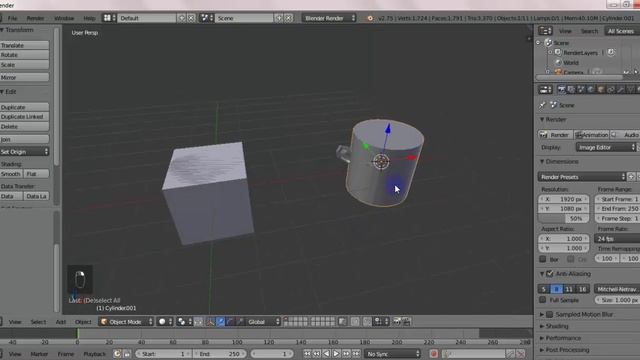Open the snap element selector icon

click(x=381, y=322)
